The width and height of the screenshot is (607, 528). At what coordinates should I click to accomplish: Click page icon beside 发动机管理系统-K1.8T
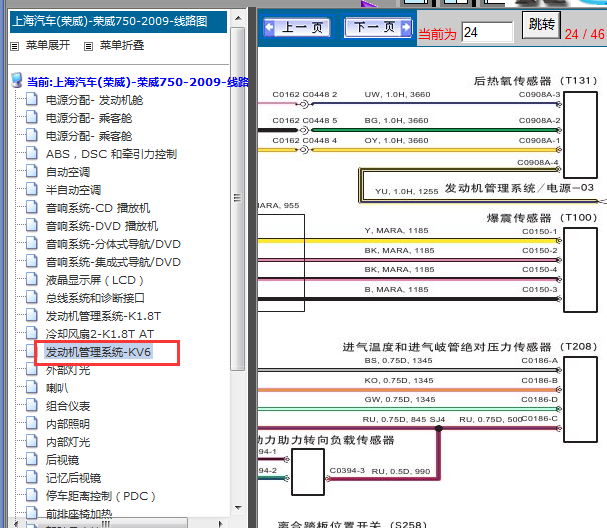[32, 315]
